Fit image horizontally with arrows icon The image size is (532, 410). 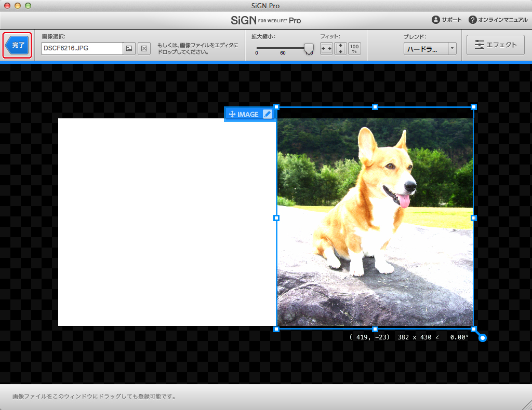click(x=326, y=48)
